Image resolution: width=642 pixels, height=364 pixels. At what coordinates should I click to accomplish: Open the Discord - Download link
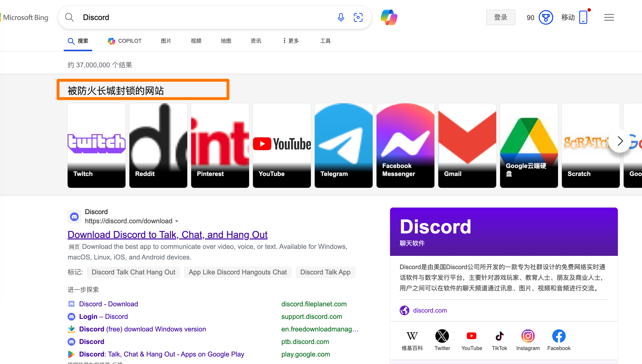tap(108, 304)
